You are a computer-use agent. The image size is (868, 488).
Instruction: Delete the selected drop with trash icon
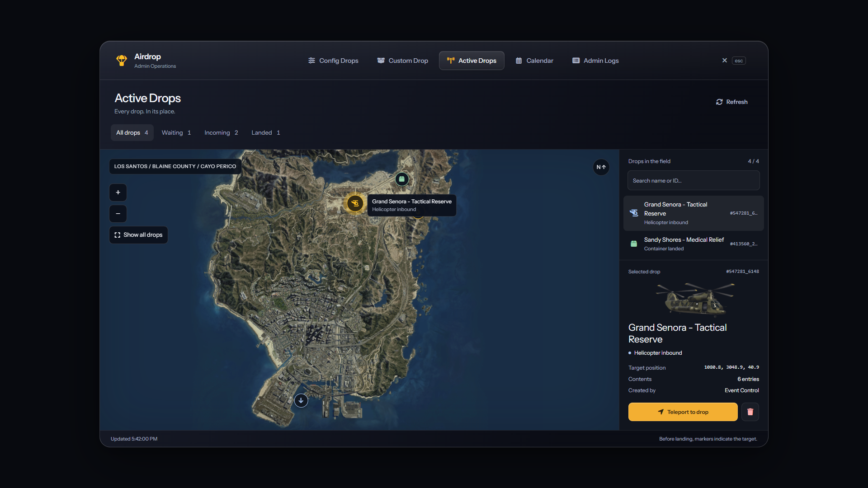pos(750,412)
